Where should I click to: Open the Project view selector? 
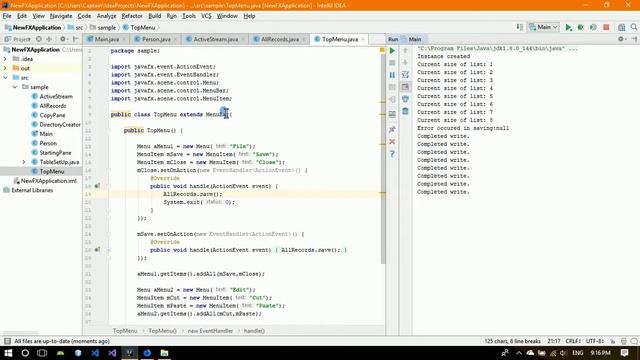[x=18, y=39]
